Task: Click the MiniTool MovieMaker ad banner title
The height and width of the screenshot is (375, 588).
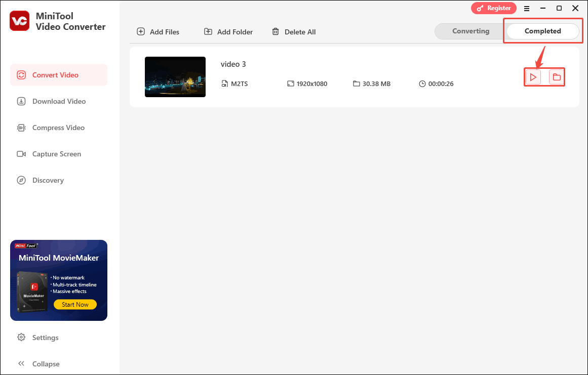Action: pyautogui.click(x=59, y=258)
